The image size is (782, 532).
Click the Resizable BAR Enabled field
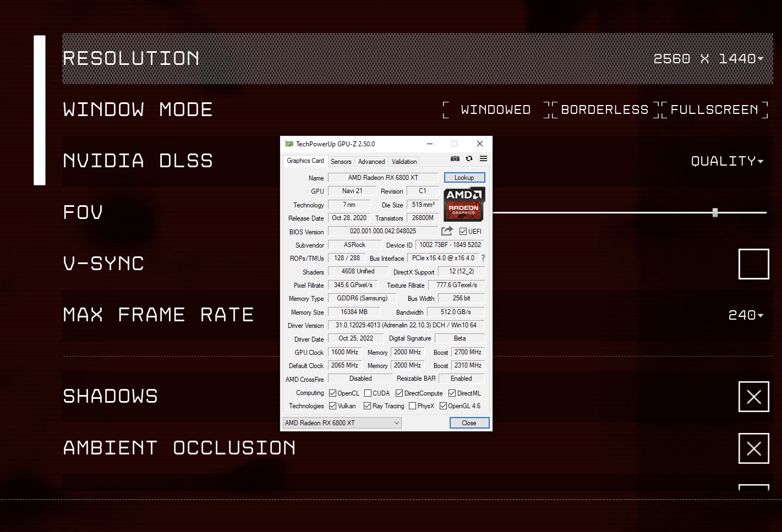pyautogui.click(x=461, y=379)
